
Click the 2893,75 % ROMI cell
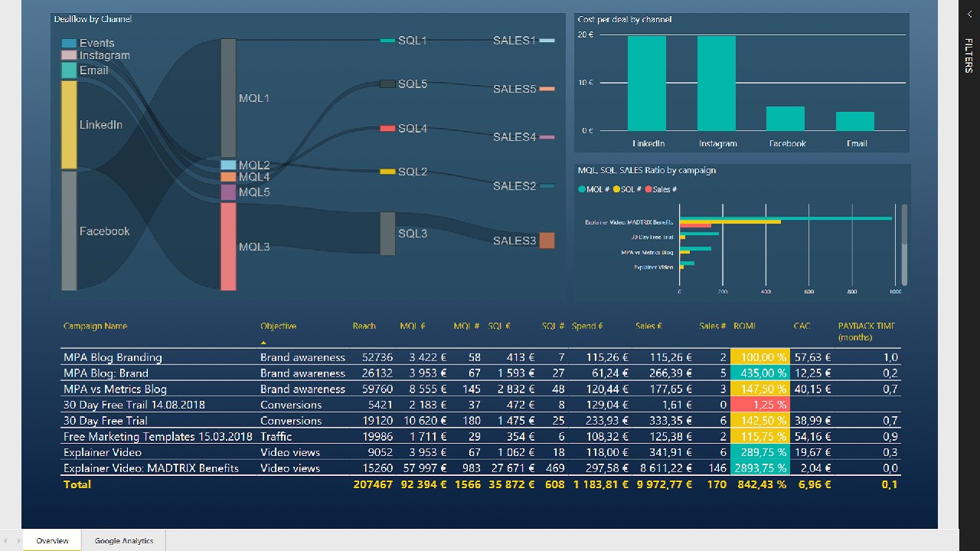pos(760,468)
